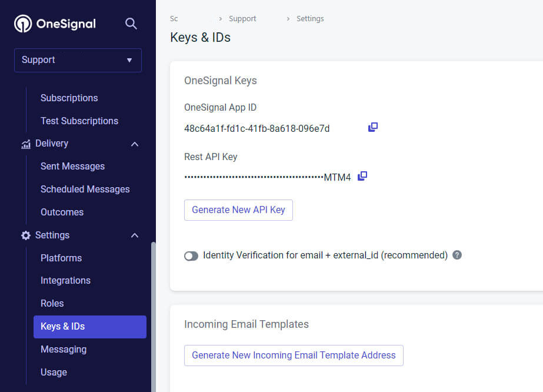The height and width of the screenshot is (392, 543).
Task: Click the Keys & IDs page title
Action: 200,38
